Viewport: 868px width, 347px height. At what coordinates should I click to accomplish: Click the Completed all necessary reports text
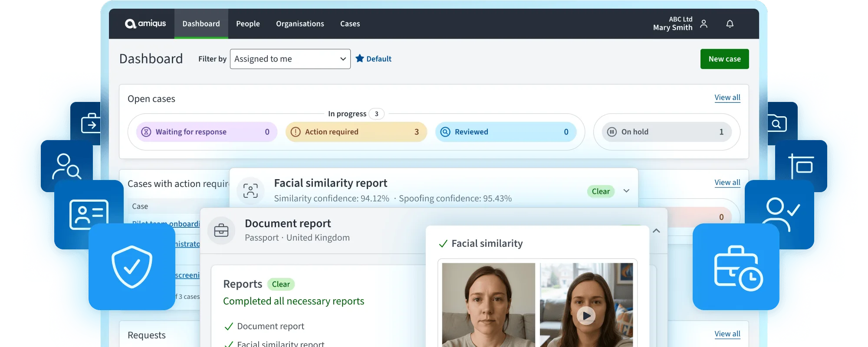click(x=293, y=301)
